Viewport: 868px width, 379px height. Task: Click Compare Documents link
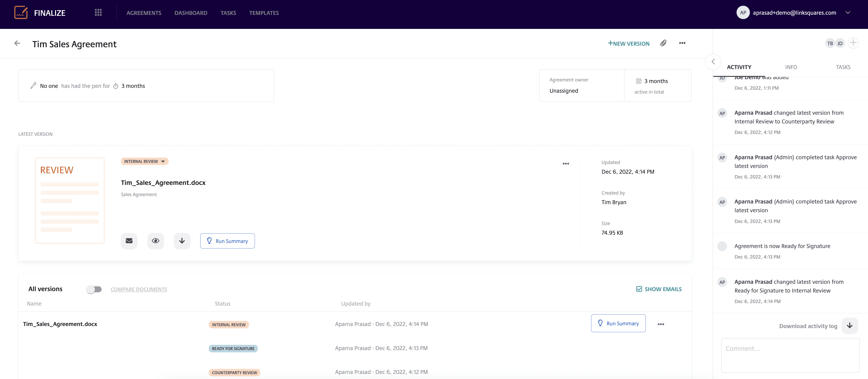139,289
